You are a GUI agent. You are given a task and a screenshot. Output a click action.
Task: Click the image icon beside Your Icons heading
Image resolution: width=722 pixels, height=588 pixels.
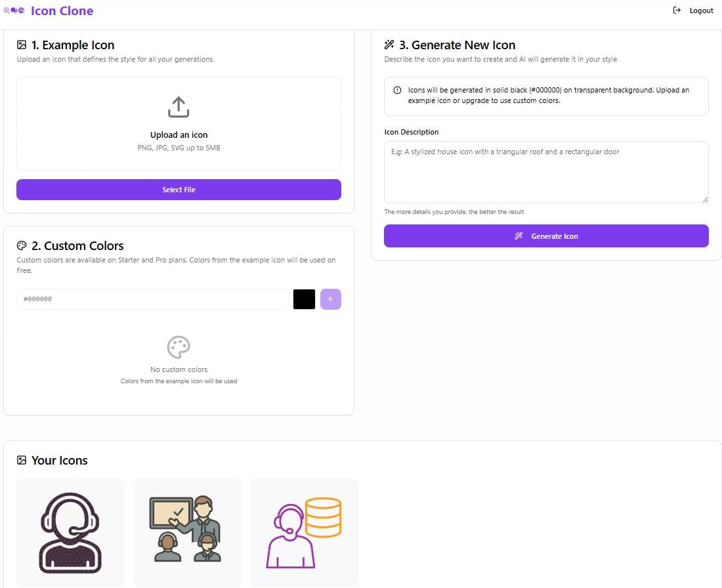tap(22, 460)
